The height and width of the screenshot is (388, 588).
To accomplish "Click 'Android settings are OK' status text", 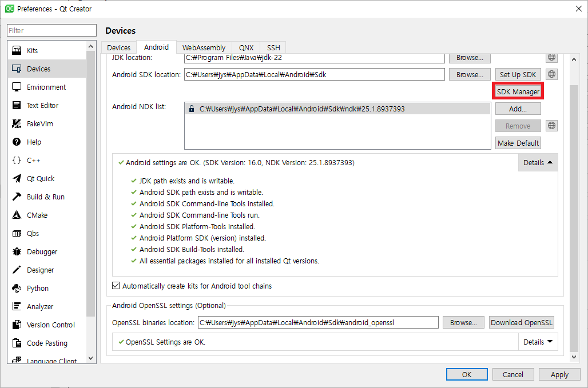I will (240, 162).
